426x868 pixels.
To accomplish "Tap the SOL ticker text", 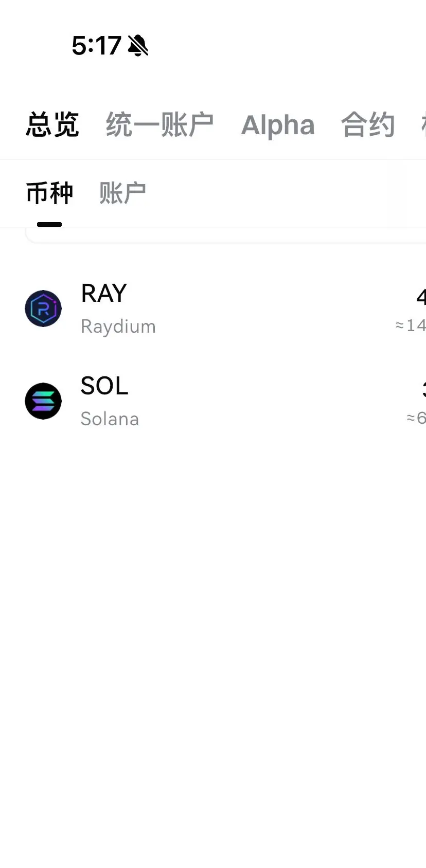I will (104, 386).
